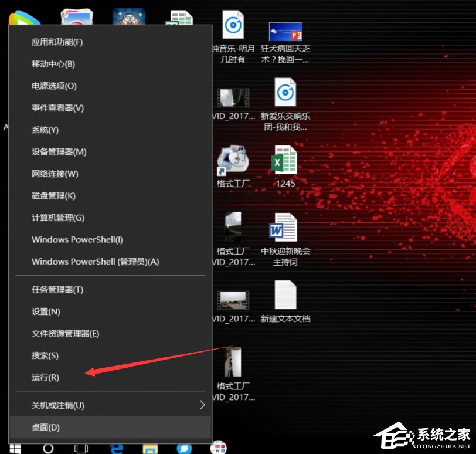Open the 新建文本文档 text file
This screenshot has height=454, width=476.
pyautogui.click(x=285, y=294)
